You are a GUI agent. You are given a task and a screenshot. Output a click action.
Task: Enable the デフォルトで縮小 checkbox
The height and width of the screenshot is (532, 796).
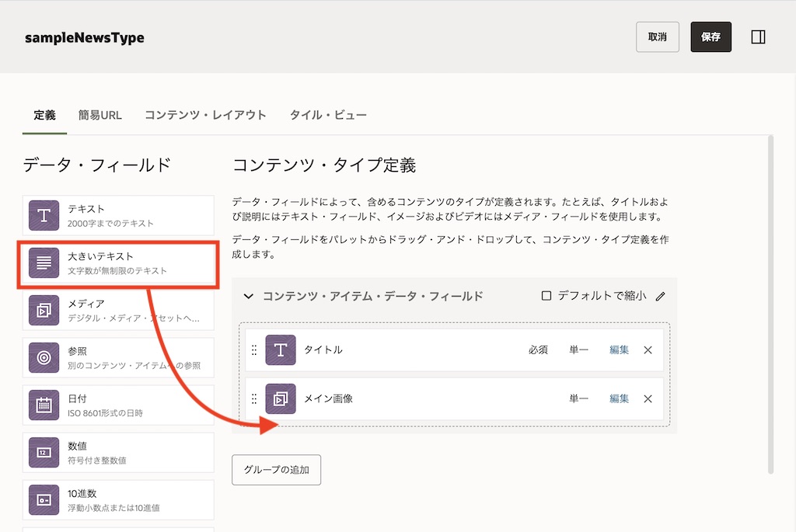tap(546, 296)
